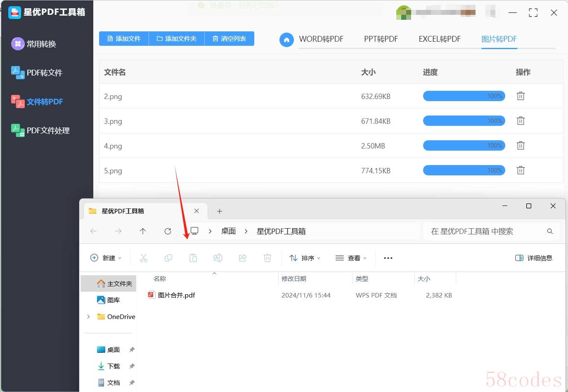
Task: Expand the OneDrive tree node
Action: (88, 316)
